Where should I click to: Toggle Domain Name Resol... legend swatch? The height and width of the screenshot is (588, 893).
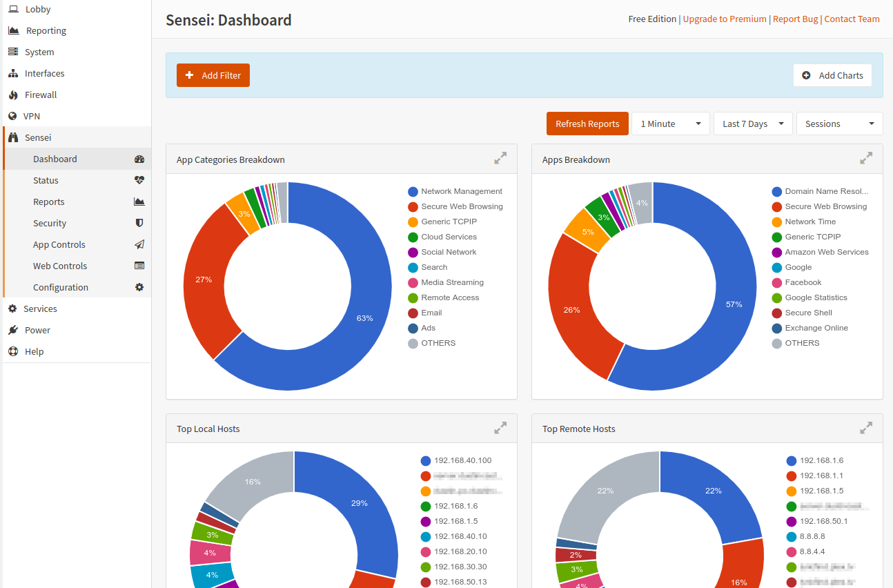pyautogui.click(x=776, y=191)
